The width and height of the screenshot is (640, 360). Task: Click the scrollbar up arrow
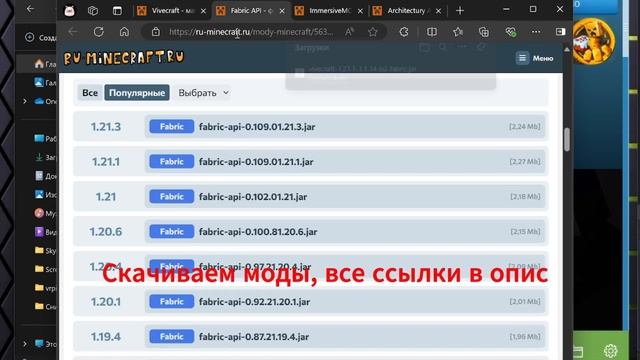pos(567,49)
